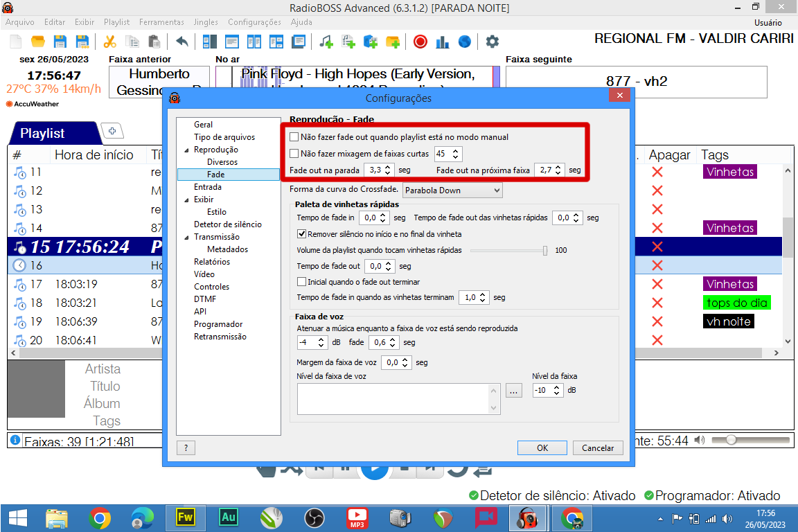Screen dimensions: 798x532
Task: Click the red record icon
Action: click(420, 42)
